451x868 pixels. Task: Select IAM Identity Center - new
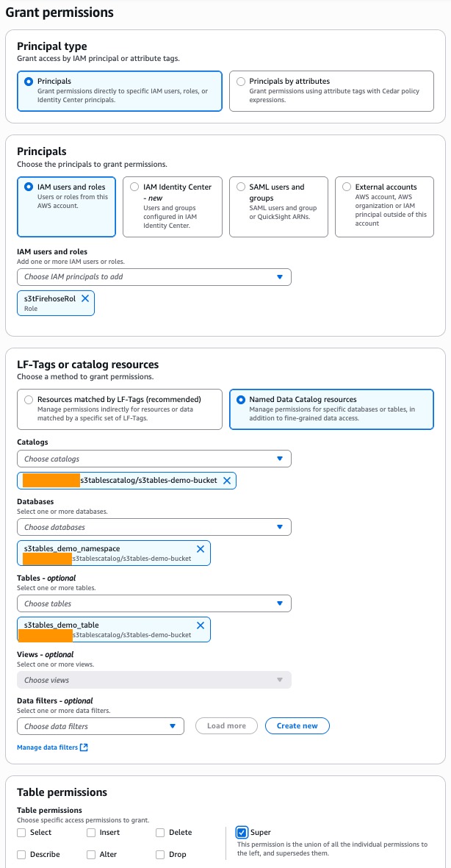click(134, 186)
